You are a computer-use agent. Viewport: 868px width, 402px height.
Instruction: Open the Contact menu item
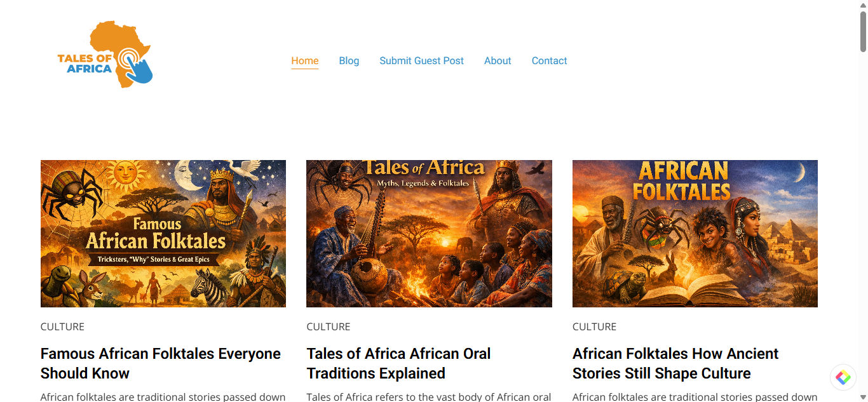pos(549,61)
